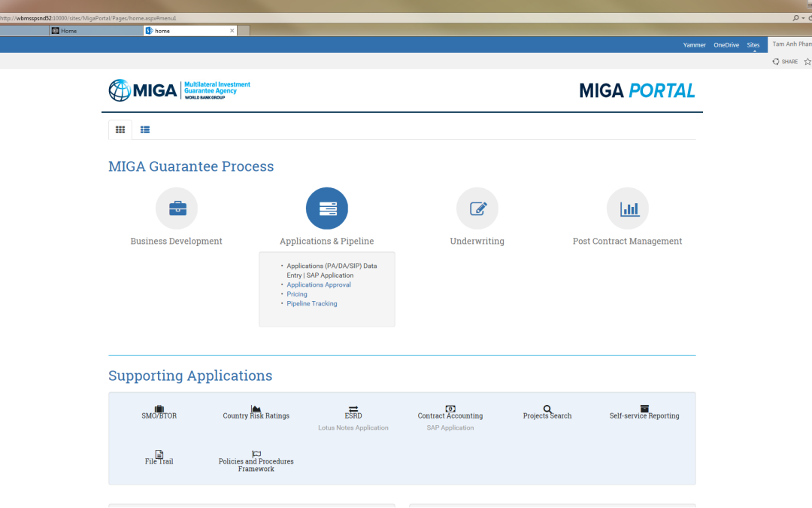The height and width of the screenshot is (508, 812).
Task: Expand the Sites menu in the top bar
Action: click(753, 45)
